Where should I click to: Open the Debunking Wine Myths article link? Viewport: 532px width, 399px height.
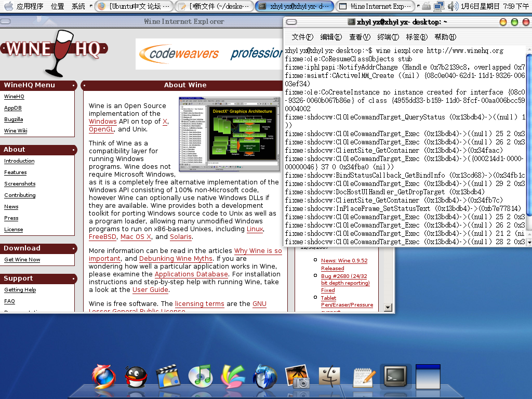tap(176, 259)
